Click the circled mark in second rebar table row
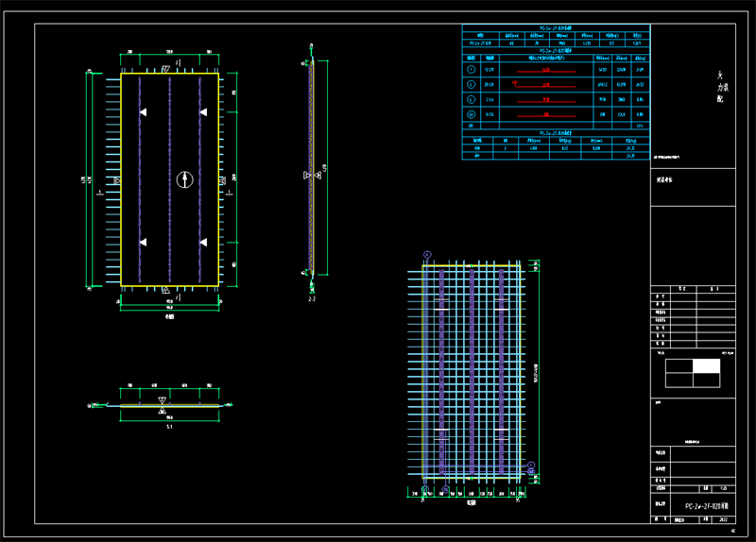Image resolution: width=756 pixels, height=542 pixels. (471, 84)
